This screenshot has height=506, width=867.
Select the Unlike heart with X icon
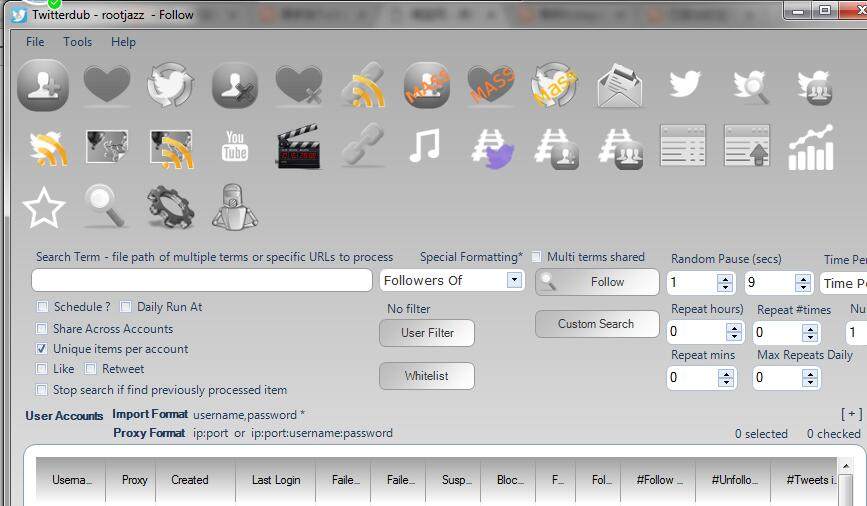(299, 85)
